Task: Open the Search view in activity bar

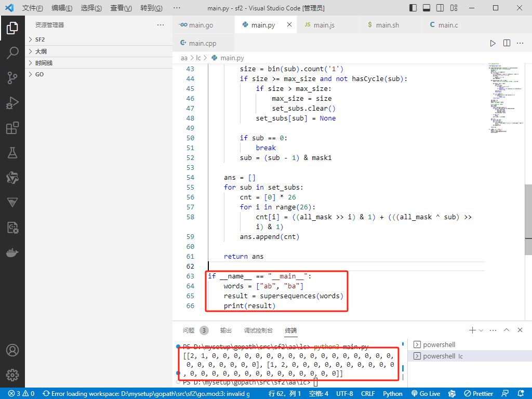Action: [12, 53]
